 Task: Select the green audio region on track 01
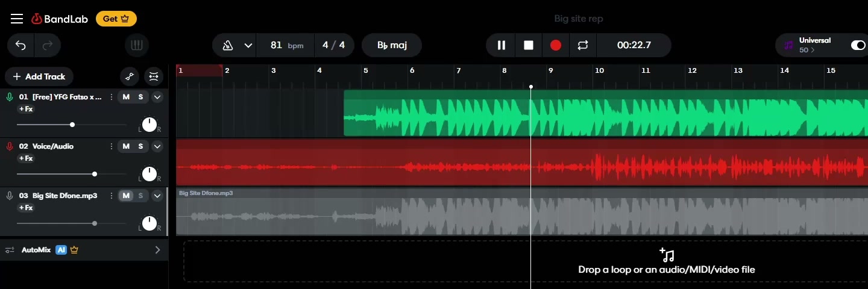[606, 113]
